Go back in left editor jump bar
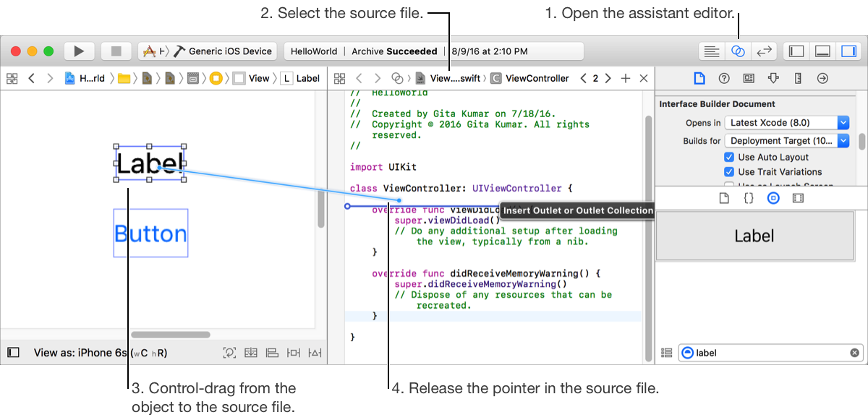868x420 pixels. 31,78
